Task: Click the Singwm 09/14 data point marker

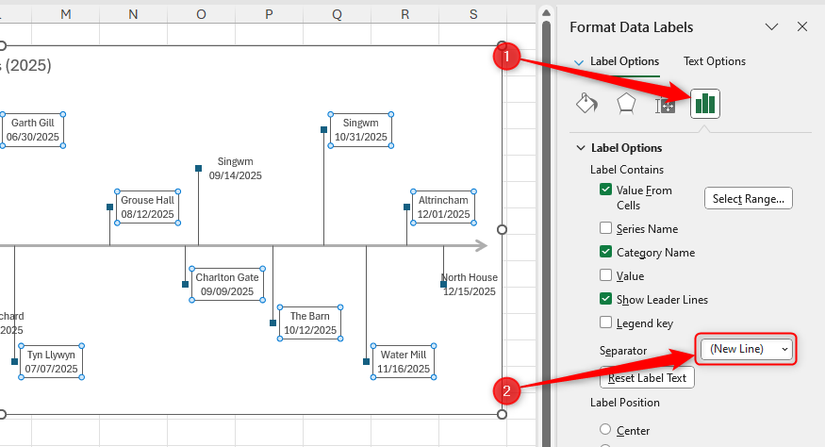Action: [198, 168]
